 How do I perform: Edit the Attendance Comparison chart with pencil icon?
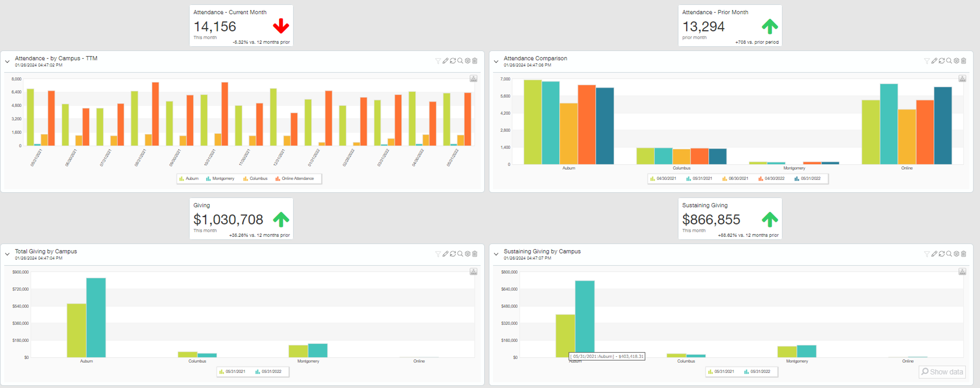934,61
